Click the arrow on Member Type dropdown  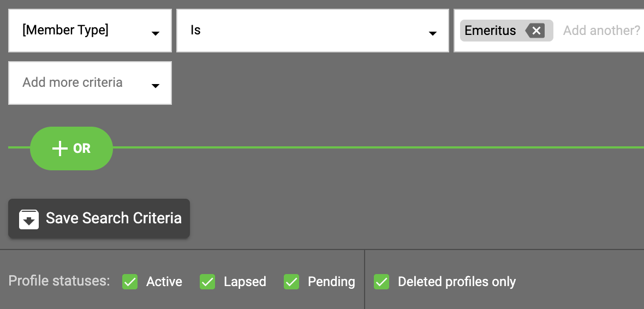(x=155, y=34)
